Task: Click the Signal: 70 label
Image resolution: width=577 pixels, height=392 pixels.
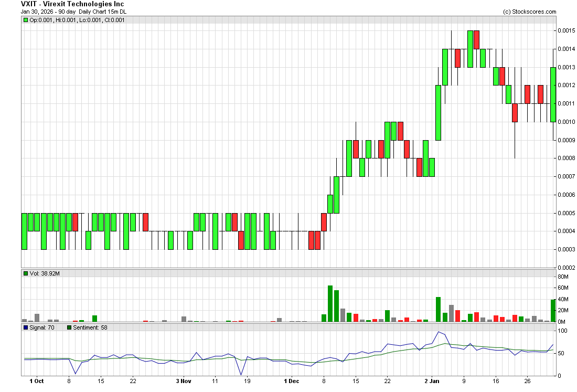Action: (42, 327)
